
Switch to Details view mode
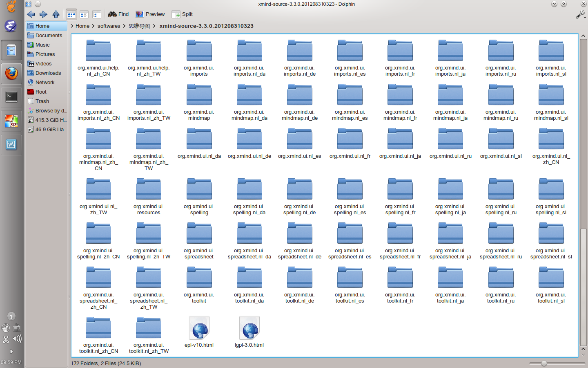coord(84,15)
